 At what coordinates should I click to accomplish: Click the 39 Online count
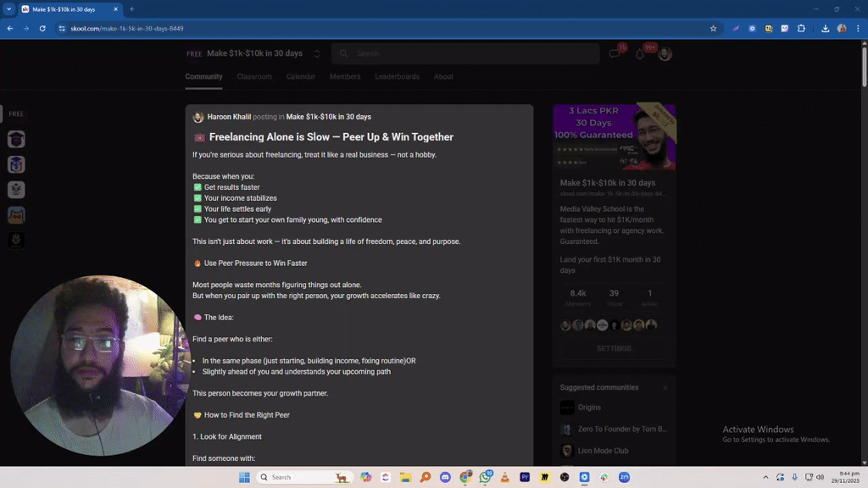614,297
